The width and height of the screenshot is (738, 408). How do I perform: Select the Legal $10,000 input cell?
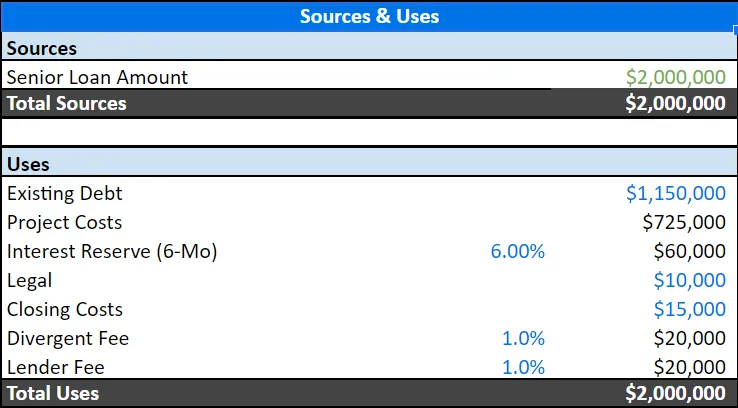coord(689,280)
